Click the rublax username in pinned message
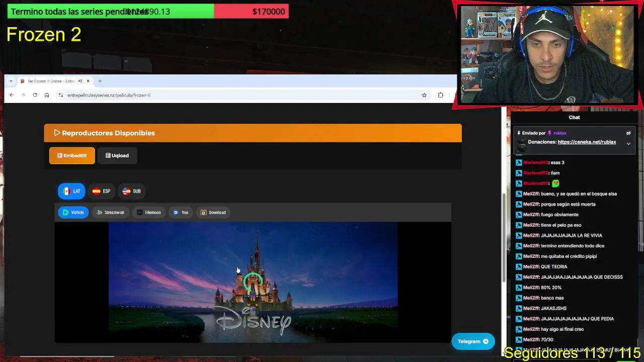644x362 pixels. click(x=559, y=133)
